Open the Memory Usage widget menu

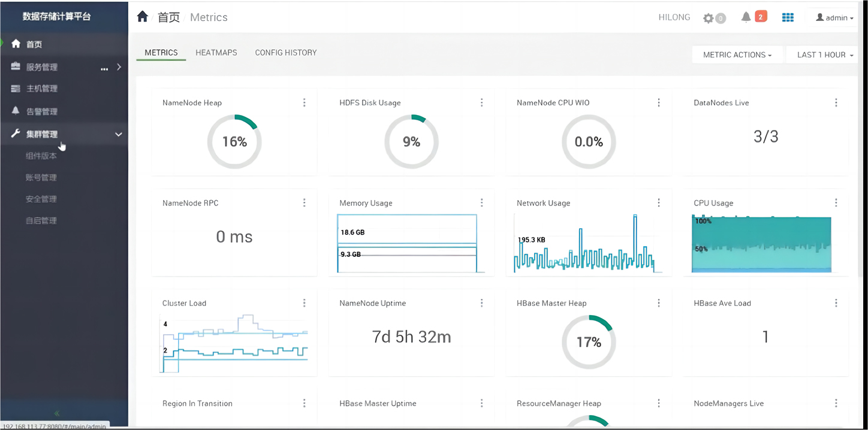[x=481, y=203]
